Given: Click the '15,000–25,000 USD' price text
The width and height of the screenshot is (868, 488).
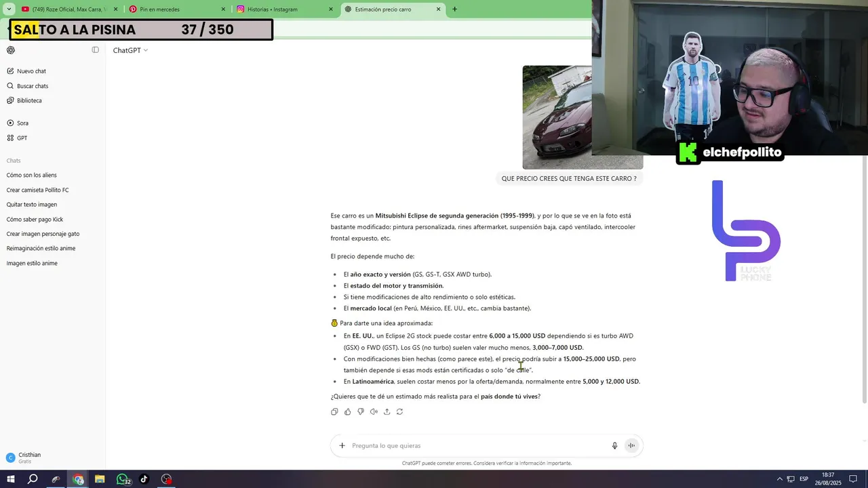Looking at the screenshot, I should point(591,359).
